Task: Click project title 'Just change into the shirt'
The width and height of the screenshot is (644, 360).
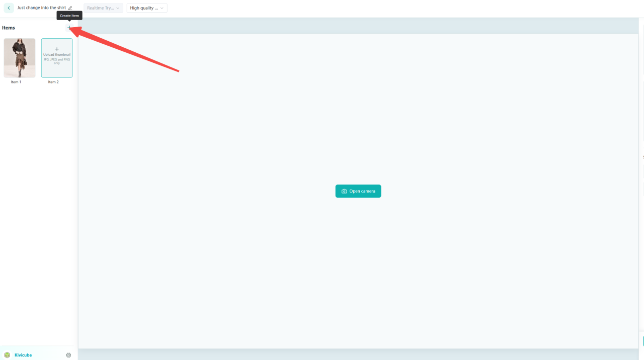Action: [x=41, y=8]
